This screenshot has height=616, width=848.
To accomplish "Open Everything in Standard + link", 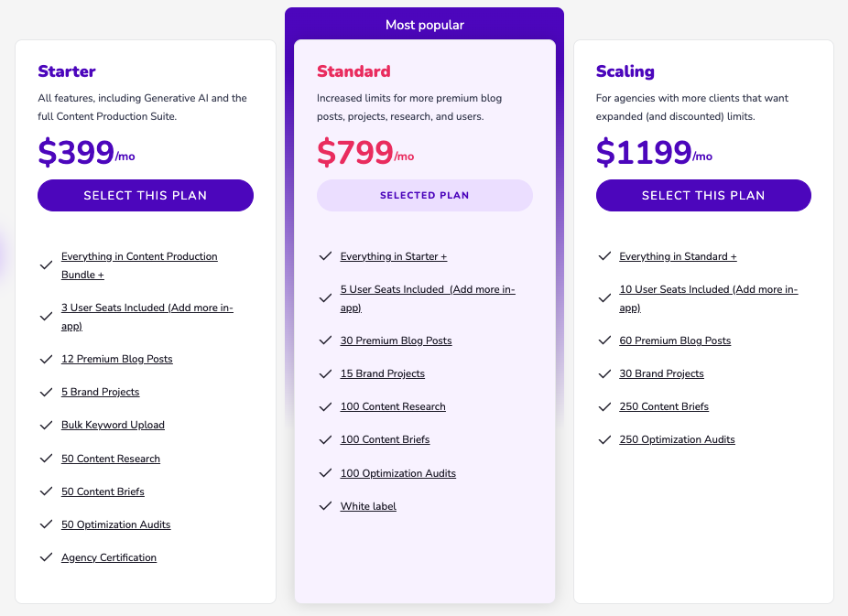I will pos(678,256).
